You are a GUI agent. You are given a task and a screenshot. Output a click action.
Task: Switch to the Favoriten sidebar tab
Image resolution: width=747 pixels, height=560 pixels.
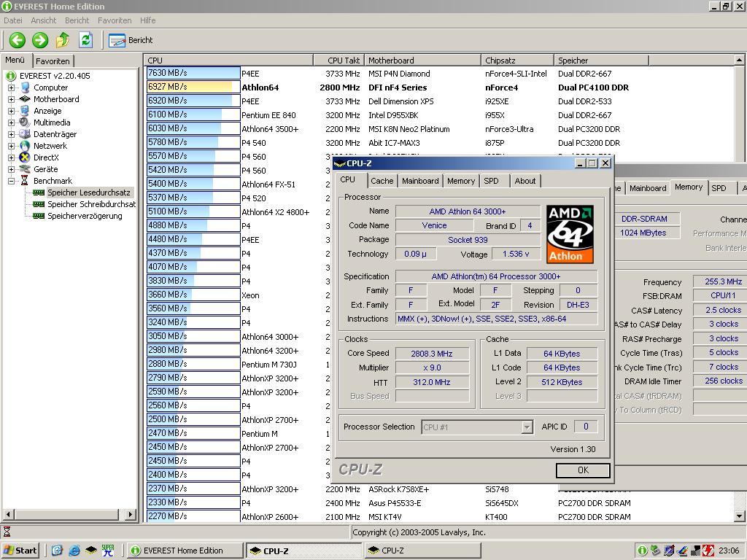pyautogui.click(x=53, y=61)
